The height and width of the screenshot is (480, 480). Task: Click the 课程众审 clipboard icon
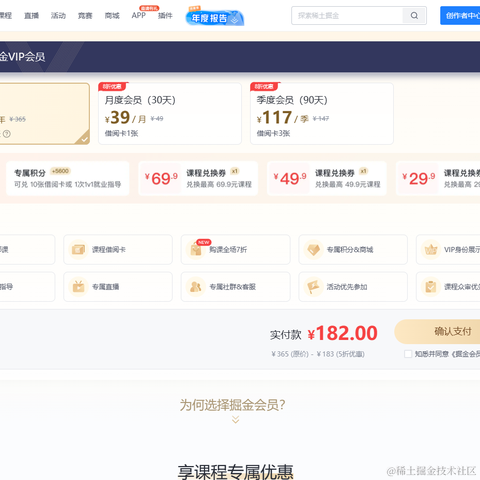click(431, 286)
